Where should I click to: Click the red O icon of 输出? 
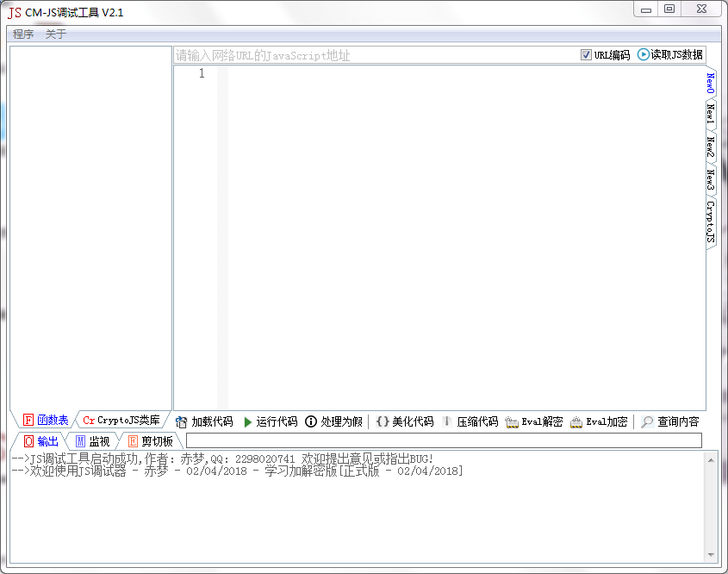pos(28,441)
